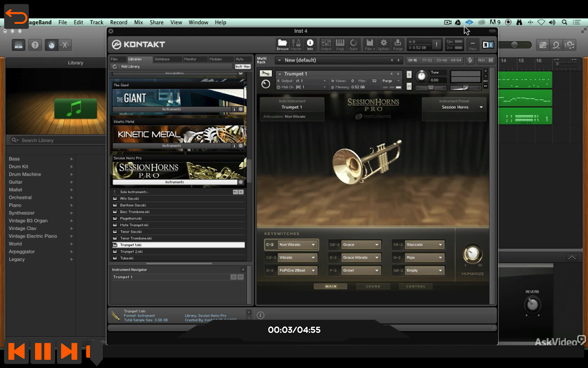
Task: Open Kinetic Metal Instruments button
Action: [x=172, y=146]
